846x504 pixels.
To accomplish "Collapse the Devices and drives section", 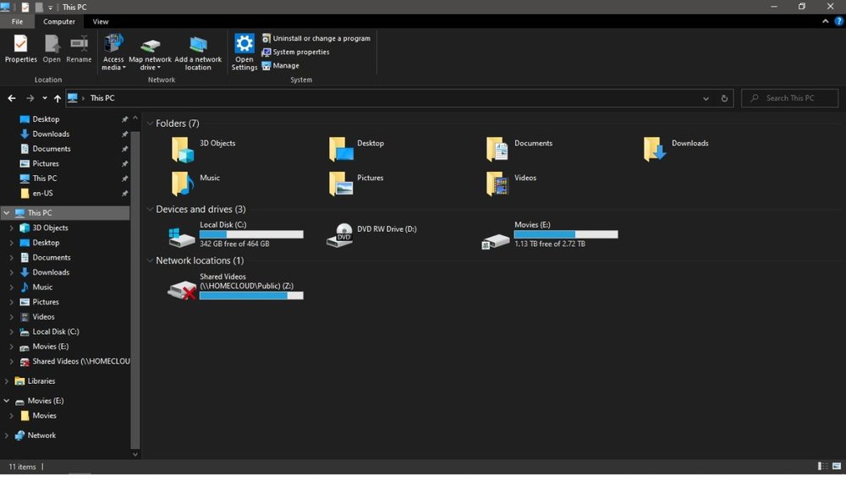I will 151,209.
